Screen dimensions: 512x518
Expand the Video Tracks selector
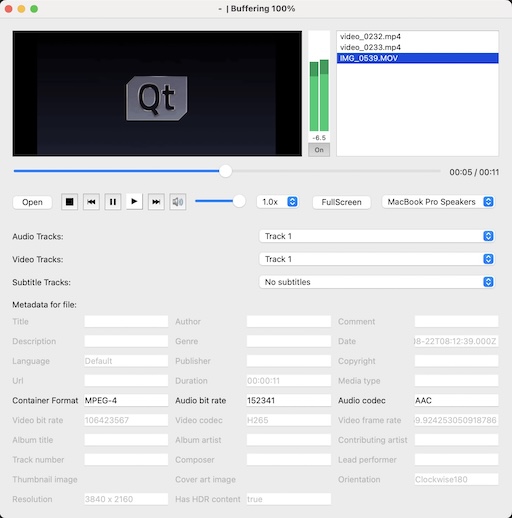pyautogui.click(x=377, y=259)
